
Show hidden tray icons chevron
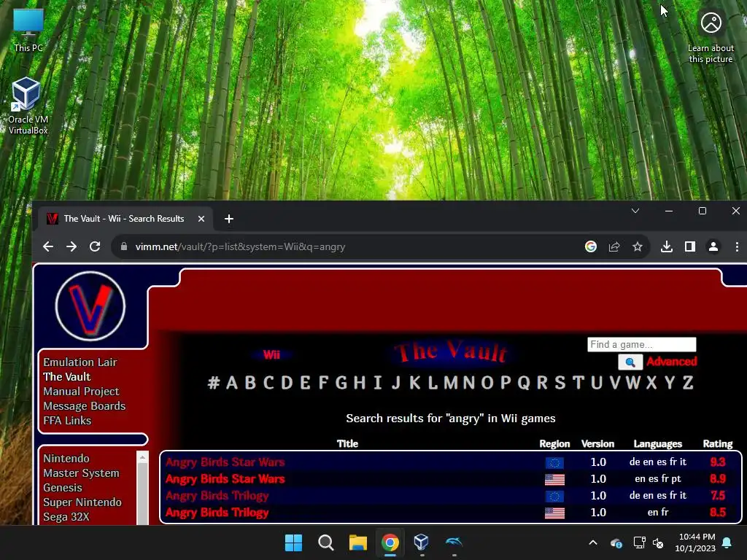pyautogui.click(x=592, y=542)
